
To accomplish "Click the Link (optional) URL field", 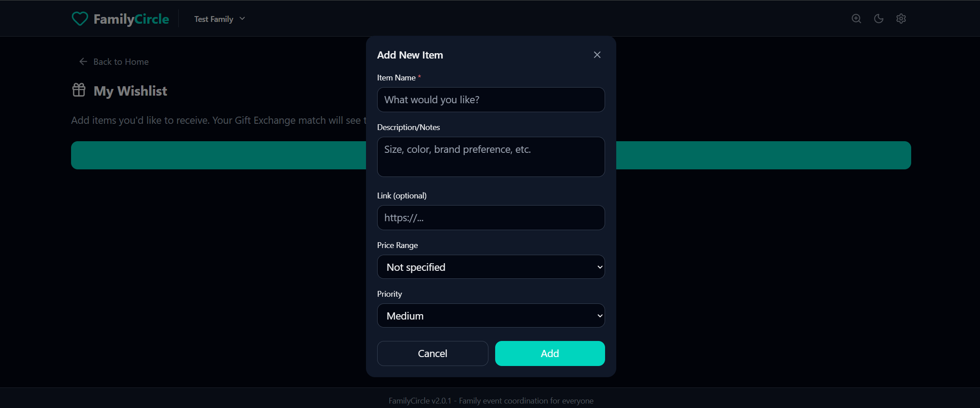I will point(491,218).
